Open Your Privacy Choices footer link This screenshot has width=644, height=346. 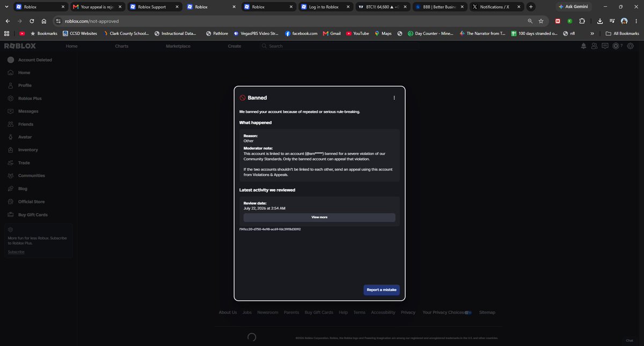447,312
